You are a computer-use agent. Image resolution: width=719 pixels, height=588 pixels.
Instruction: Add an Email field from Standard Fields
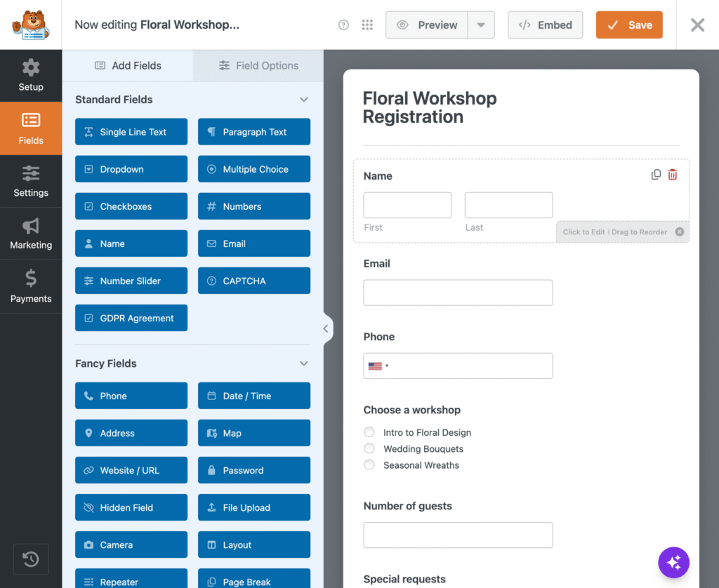point(254,243)
